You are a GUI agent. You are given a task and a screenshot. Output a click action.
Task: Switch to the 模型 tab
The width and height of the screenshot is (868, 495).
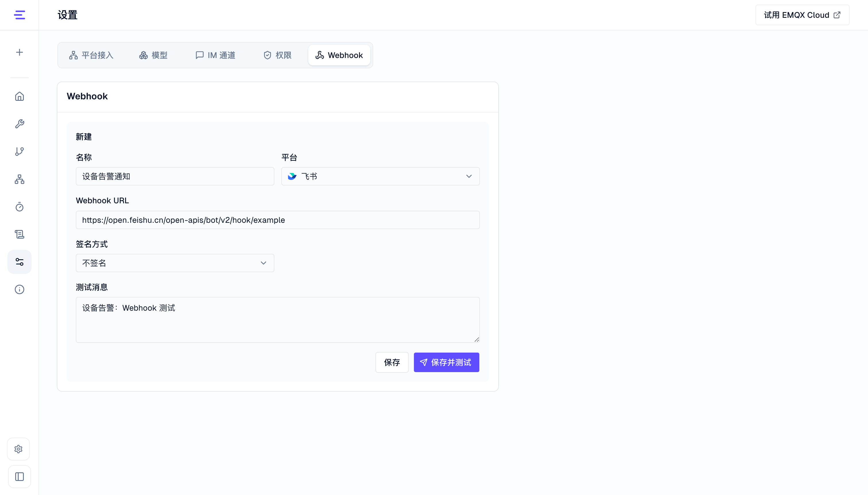(x=153, y=55)
